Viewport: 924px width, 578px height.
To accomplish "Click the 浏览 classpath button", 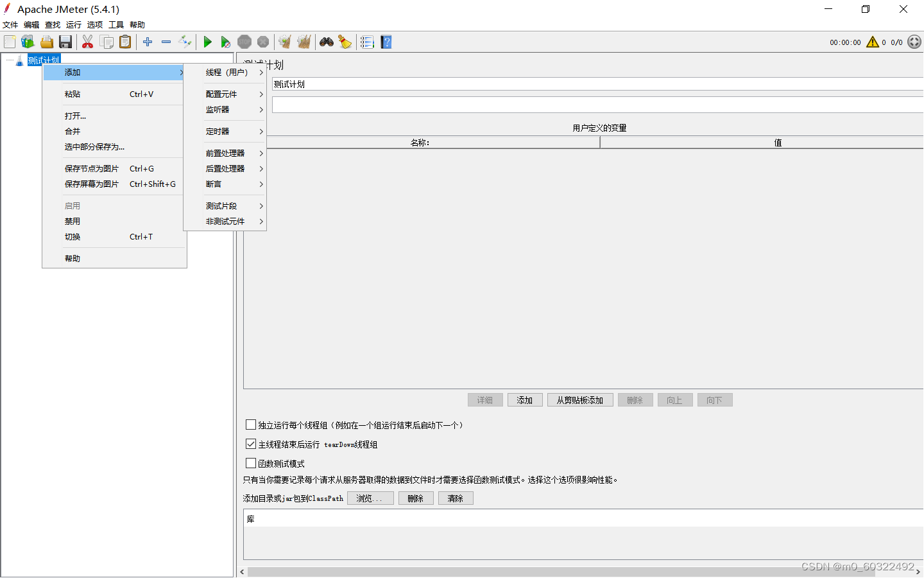I will click(370, 498).
